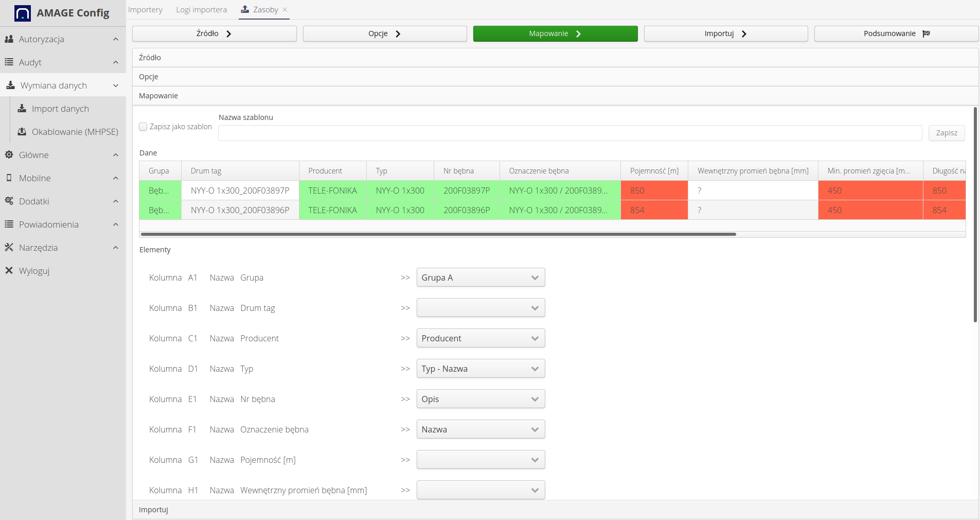The image size is (980, 520).
Task: Click the Import danych download icon
Action: click(22, 109)
